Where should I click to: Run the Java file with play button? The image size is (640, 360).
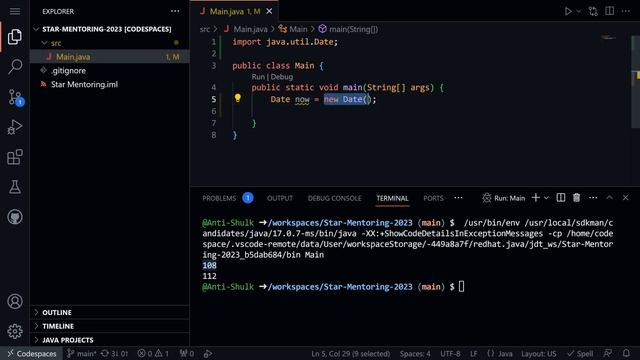[x=568, y=11]
